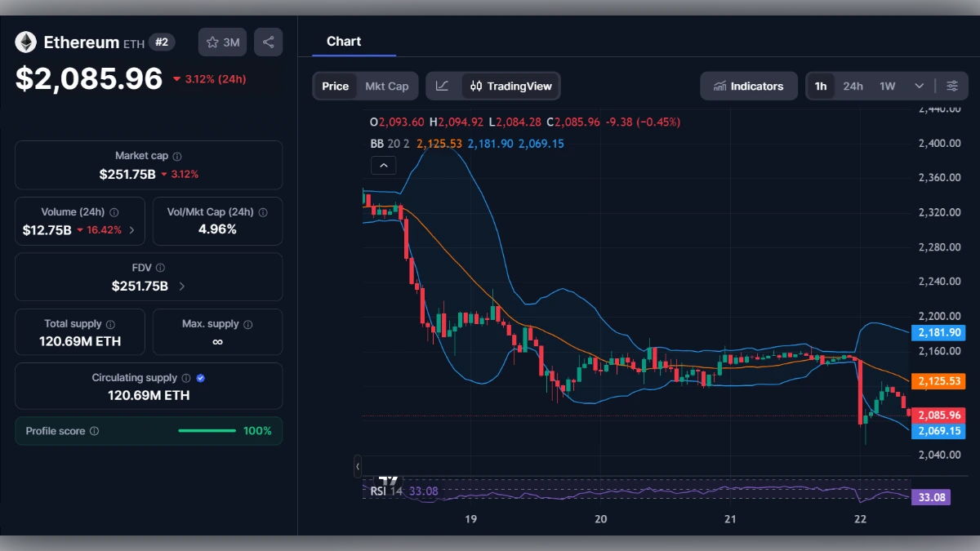Click the Market cap info icon
This screenshot has height=551, width=980.
[x=176, y=155]
